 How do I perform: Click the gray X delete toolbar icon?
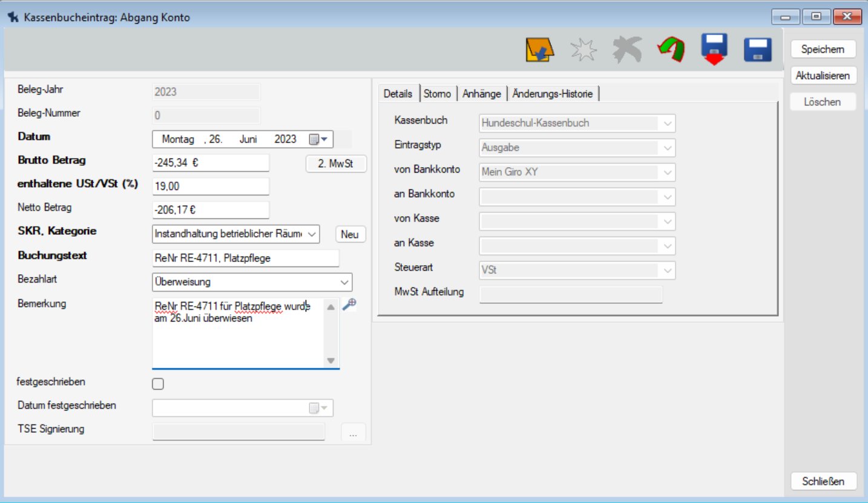628,50
